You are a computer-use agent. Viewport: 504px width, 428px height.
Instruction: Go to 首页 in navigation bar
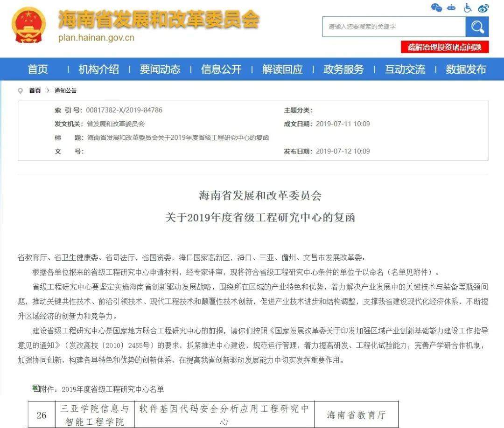38,69
